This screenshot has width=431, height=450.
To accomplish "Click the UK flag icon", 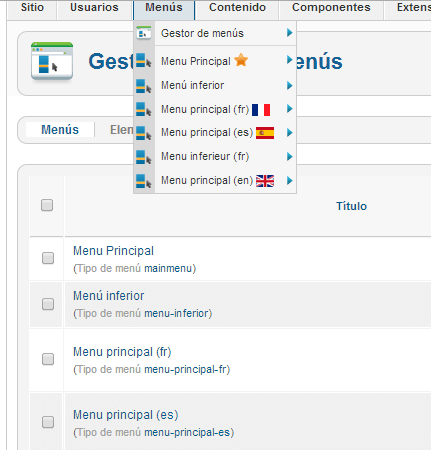I will (265, 181).
